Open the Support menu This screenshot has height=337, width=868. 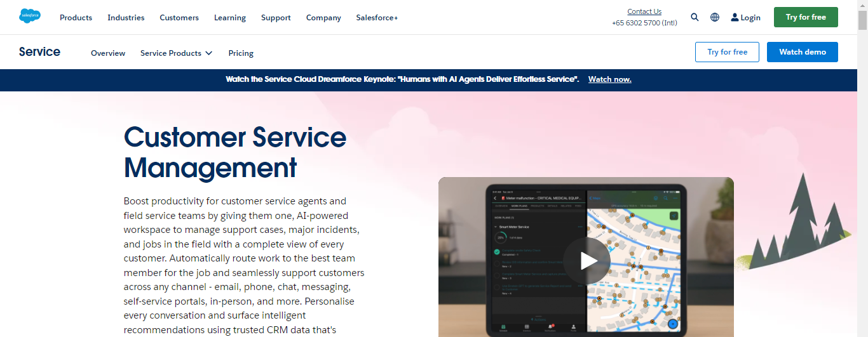(276, 17)
